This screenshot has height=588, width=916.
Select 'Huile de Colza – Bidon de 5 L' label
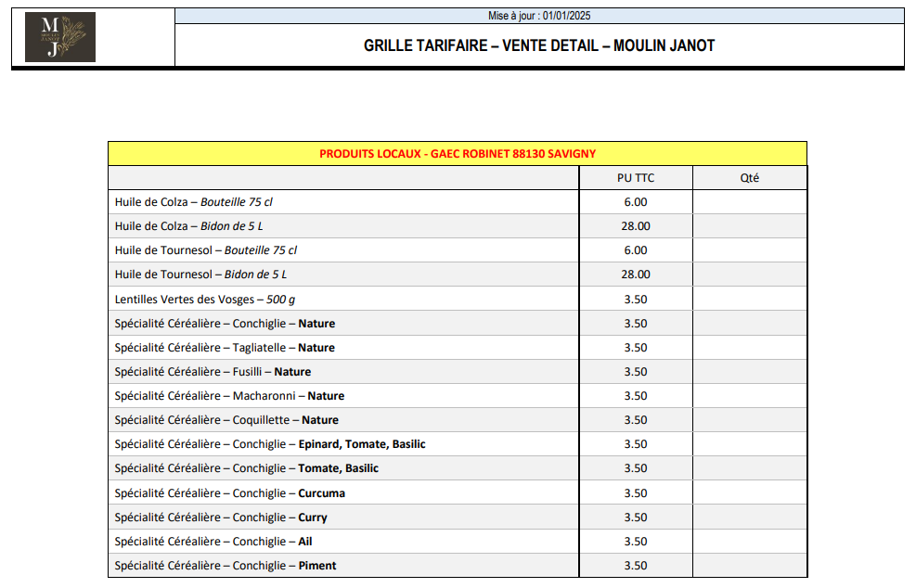click(x=188, y=226)
